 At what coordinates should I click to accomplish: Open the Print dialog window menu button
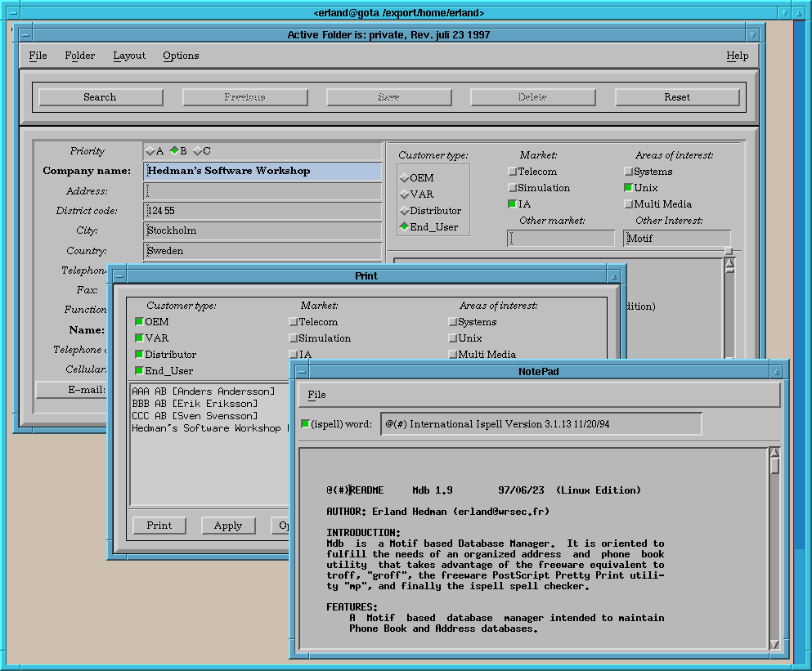tap(119, 276)
